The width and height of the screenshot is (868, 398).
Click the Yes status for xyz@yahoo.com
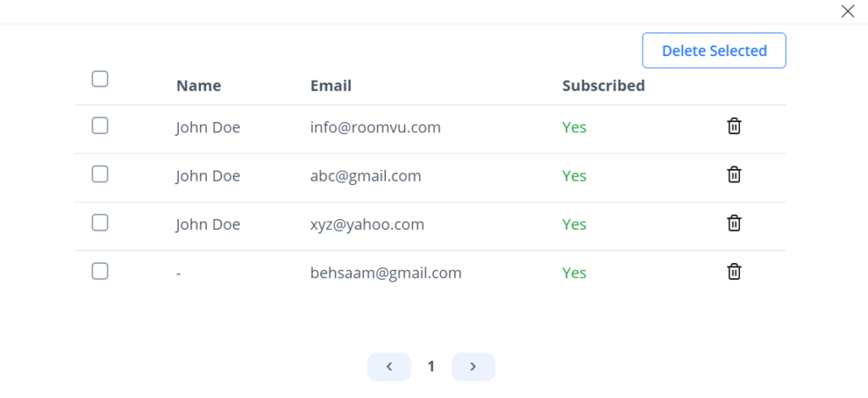[x=574, y=224]
